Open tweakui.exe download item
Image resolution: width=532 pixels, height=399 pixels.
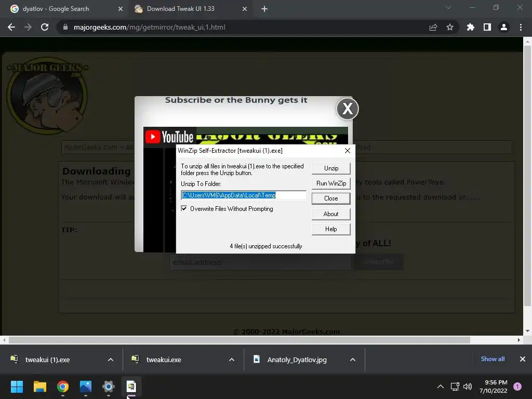click(x=164, y=360)
